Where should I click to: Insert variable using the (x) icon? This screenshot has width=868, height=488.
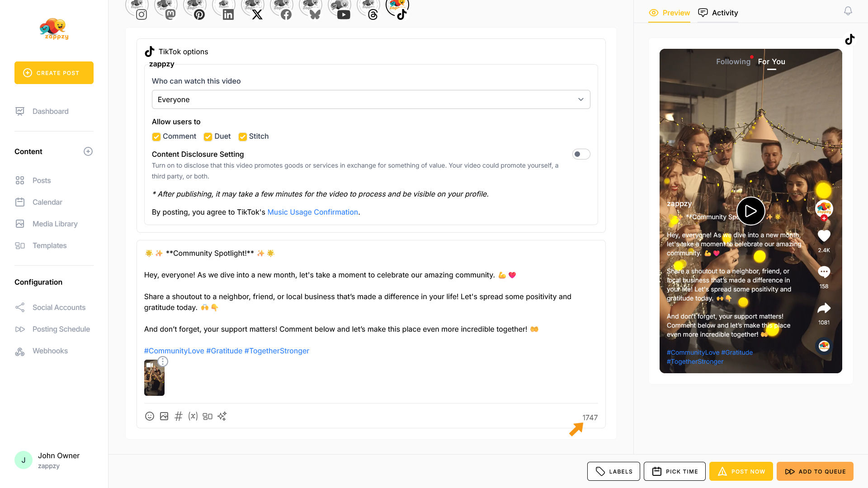pos(193,416)
